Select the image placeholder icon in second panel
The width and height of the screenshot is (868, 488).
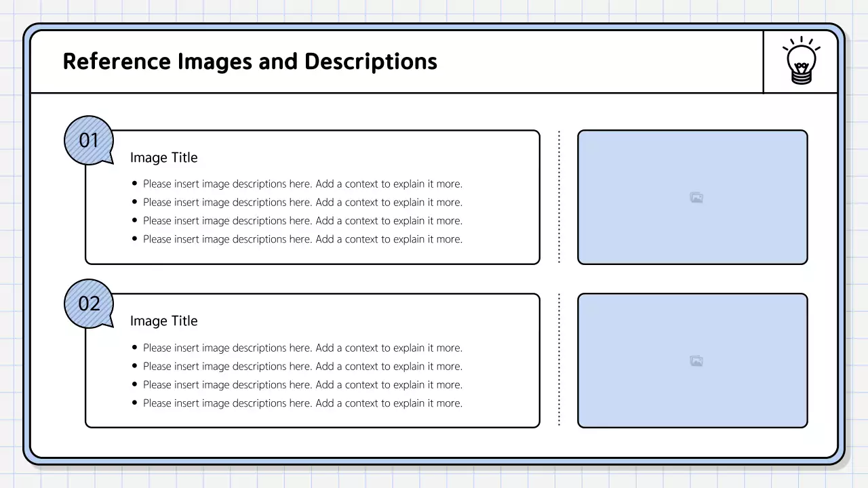coord(695,361)
